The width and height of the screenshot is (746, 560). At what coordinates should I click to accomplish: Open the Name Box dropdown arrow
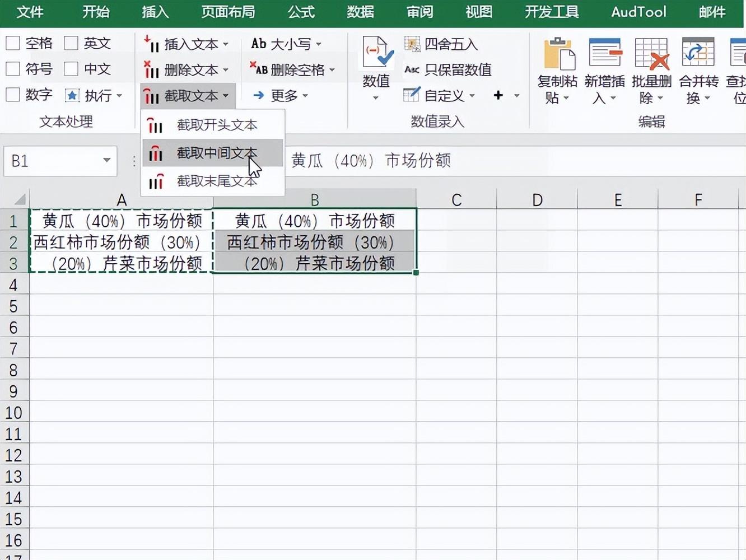106,161
